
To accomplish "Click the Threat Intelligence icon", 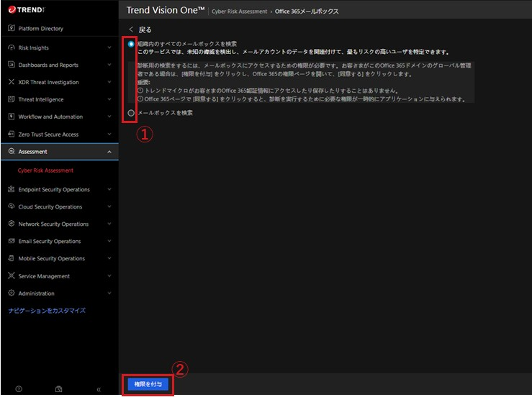I will pos(12,99).
